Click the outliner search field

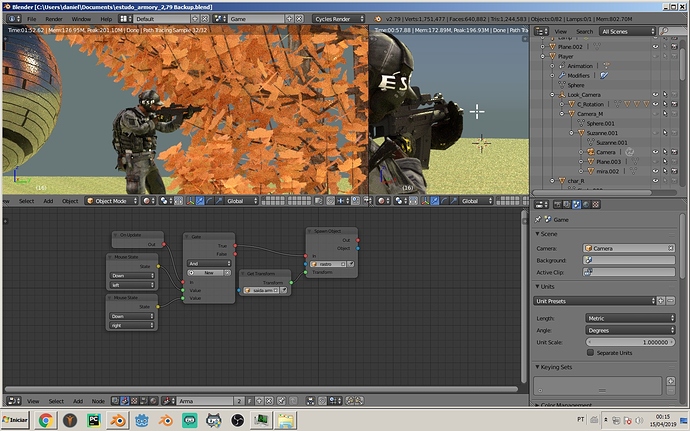[673, 31]
